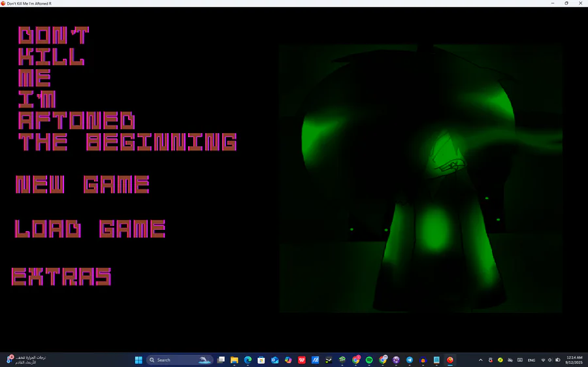Open Chrome icon with the red badge
Image resolution: width=588 pixels, height=367 pixels.
click(355, 360)
